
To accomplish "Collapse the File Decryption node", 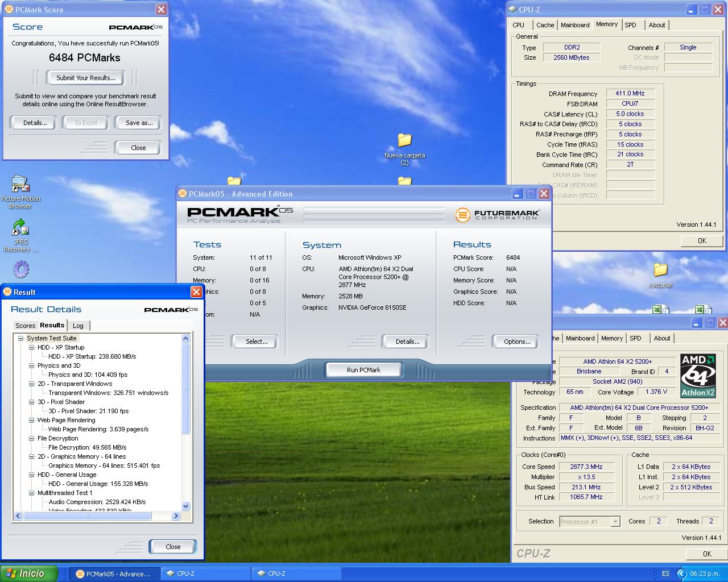I will point(32,438).
